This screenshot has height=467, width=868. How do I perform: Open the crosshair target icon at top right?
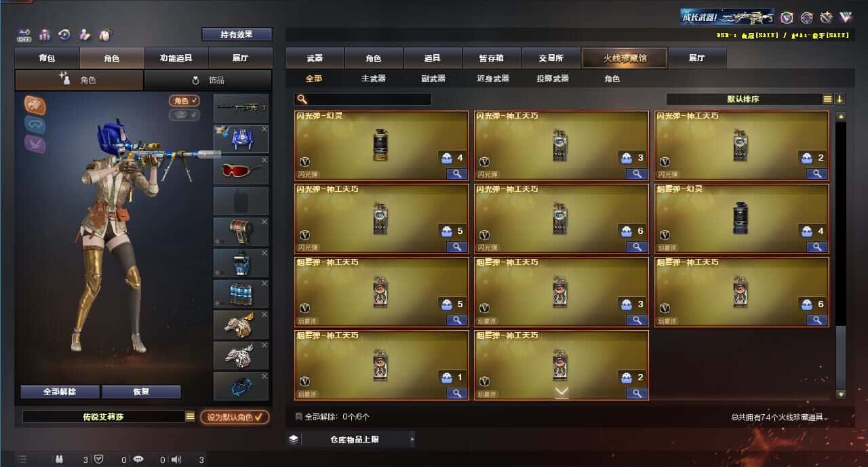[x=806, y=18]
